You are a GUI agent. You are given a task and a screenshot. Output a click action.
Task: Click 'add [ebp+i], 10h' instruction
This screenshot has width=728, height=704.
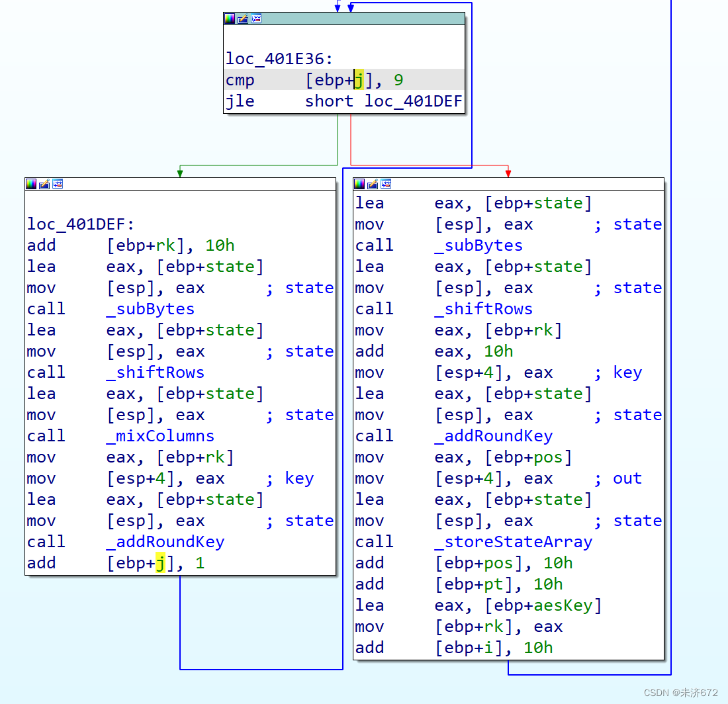454,648
